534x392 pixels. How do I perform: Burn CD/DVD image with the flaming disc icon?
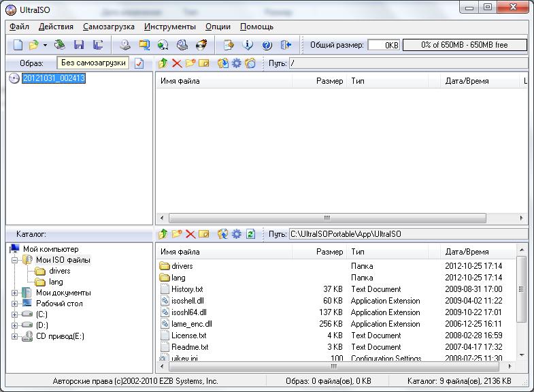(x=201, y=45)
